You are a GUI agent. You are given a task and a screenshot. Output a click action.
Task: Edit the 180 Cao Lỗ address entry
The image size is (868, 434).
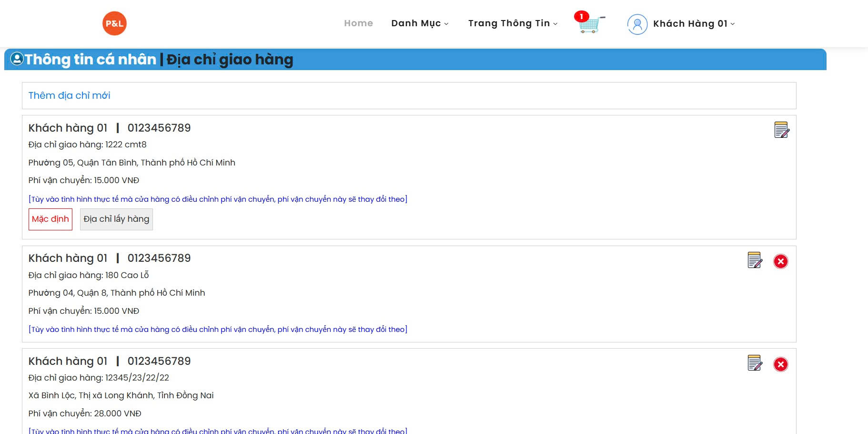tap(755, 261)
